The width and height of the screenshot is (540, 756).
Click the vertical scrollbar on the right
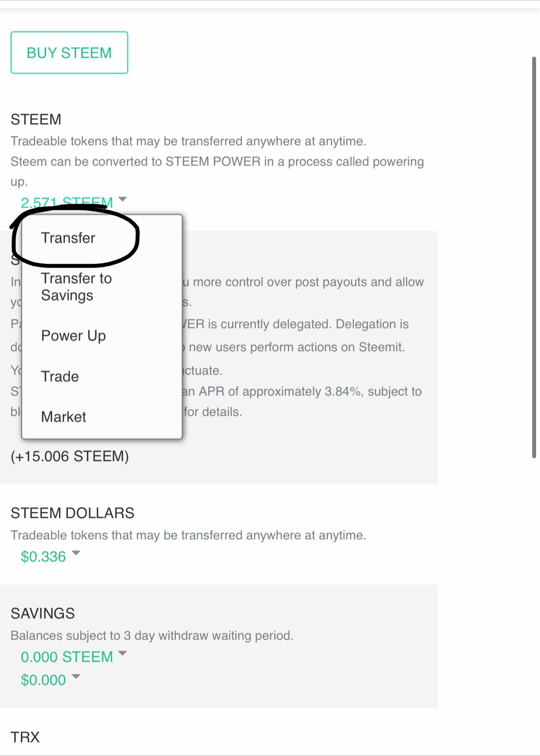point(534,256)
